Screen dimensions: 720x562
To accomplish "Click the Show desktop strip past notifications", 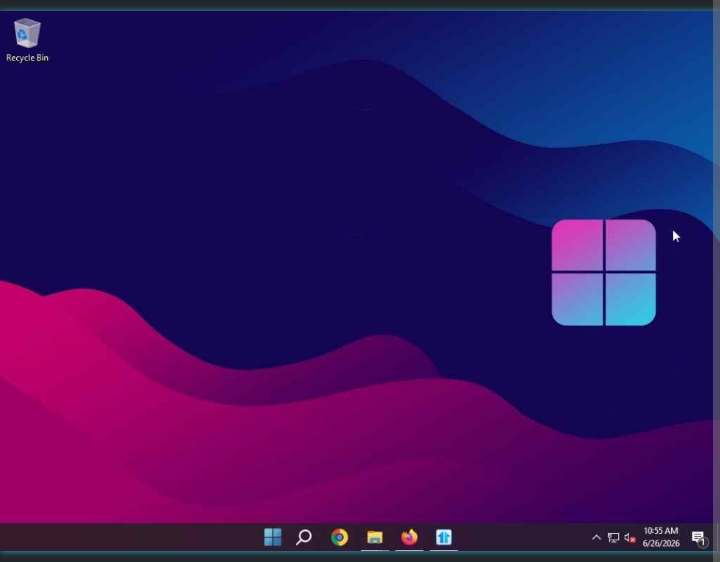I will (717, 537).
